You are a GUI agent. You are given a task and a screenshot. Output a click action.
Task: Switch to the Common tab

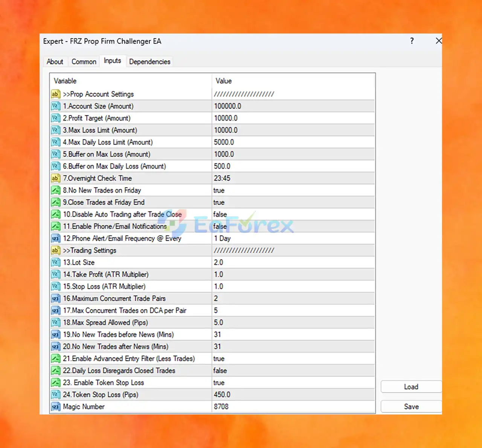pos(84,62)
